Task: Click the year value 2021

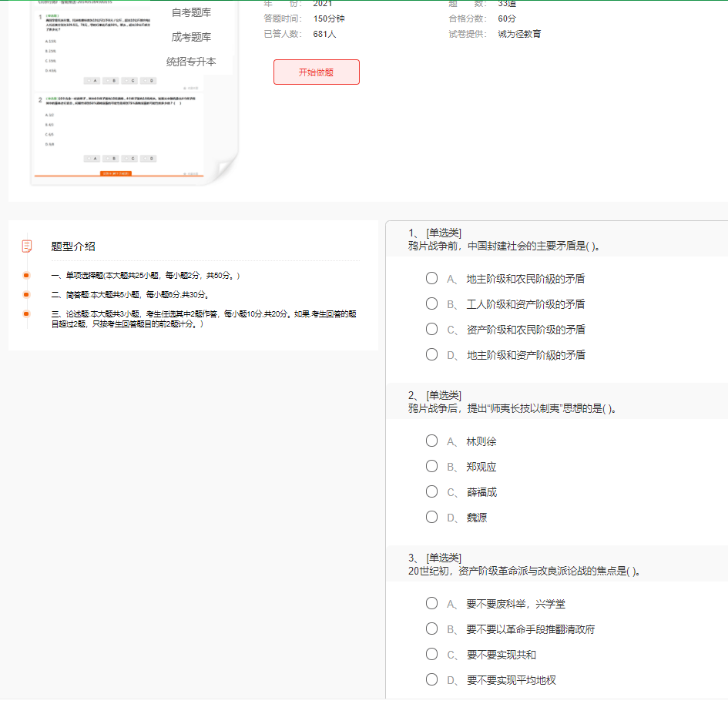Action: 323,4
